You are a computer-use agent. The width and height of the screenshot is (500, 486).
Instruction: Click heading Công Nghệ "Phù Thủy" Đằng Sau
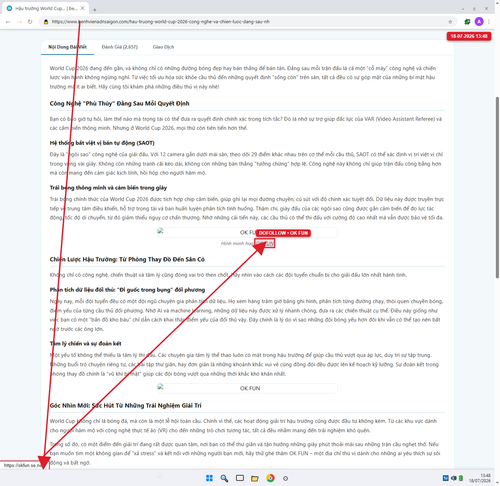tap(119, 103)
